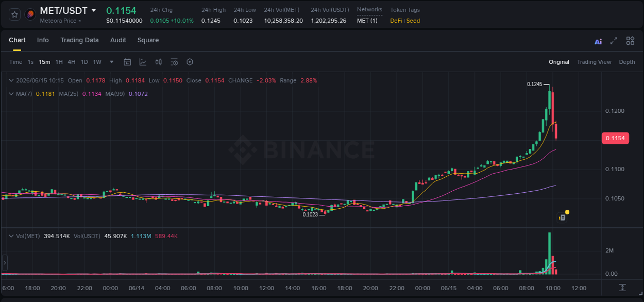Open the technical indicators icon
The image size is (644, 302).
pyautogui.click(x=143, y=62)
